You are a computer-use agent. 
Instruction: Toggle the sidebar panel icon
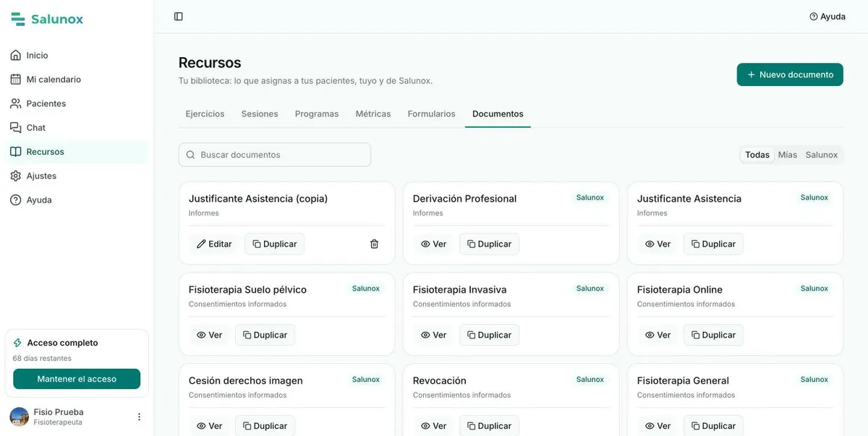(179, 17)
